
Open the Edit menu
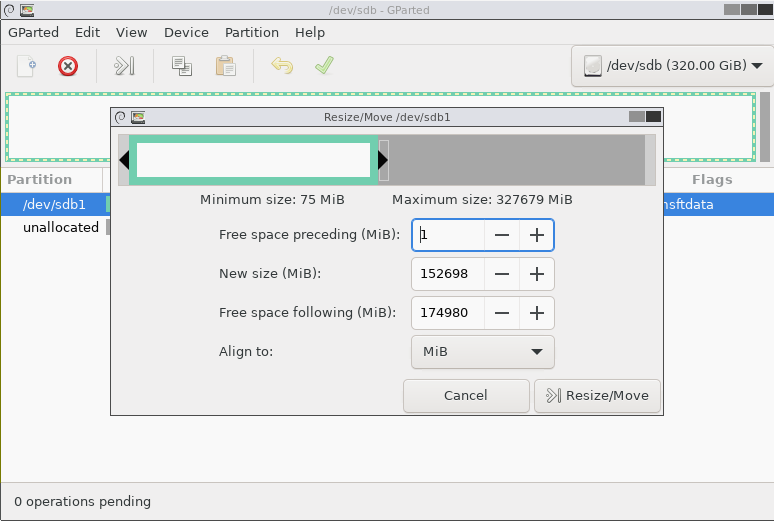pyautogui.click(x=87, y=33)
